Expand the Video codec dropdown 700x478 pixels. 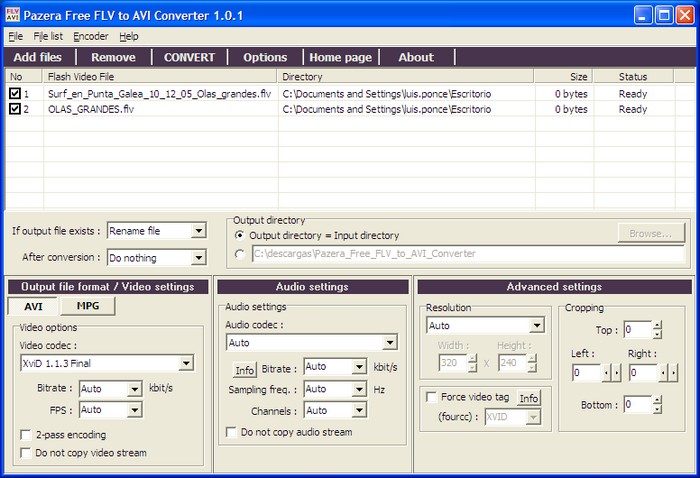(186, 363)
